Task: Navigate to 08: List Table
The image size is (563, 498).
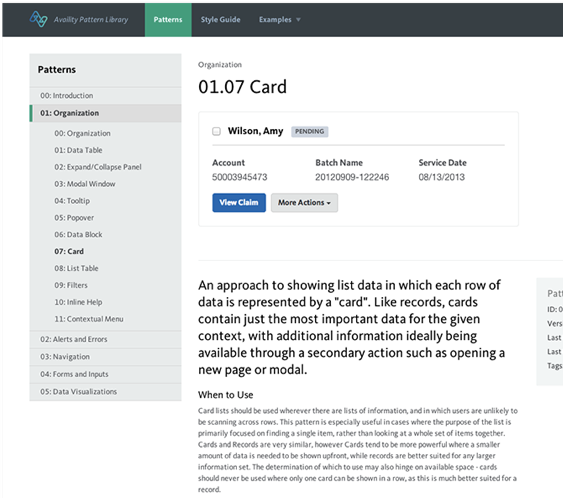Action: coord(76,268)
